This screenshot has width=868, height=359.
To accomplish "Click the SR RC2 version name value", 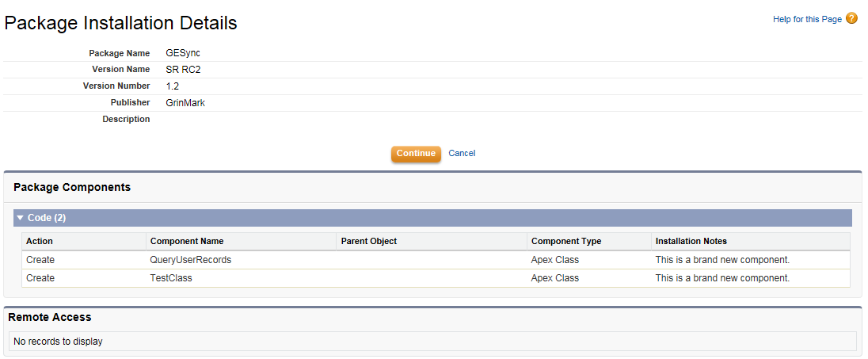I will coord(182,69).
